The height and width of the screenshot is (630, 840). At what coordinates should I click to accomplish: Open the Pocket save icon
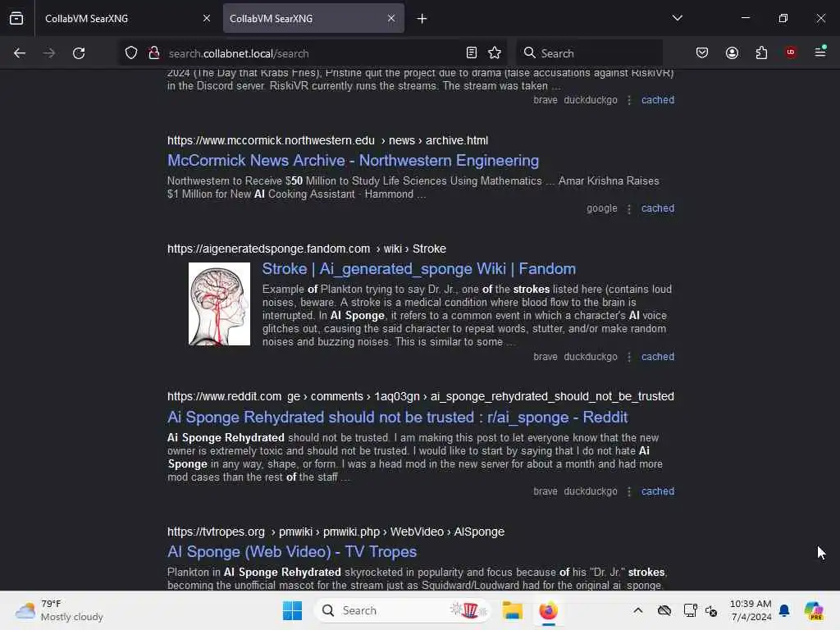click(702, 52)
